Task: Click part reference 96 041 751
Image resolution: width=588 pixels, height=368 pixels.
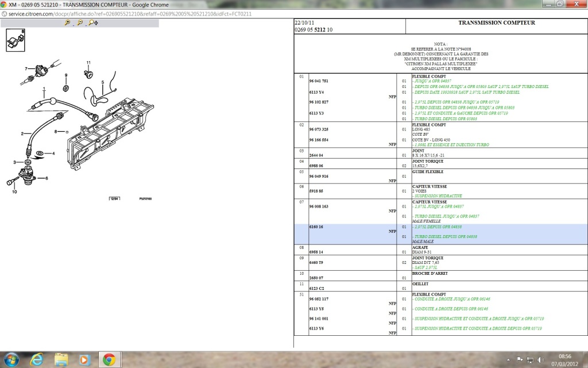Action: [319, 81]
